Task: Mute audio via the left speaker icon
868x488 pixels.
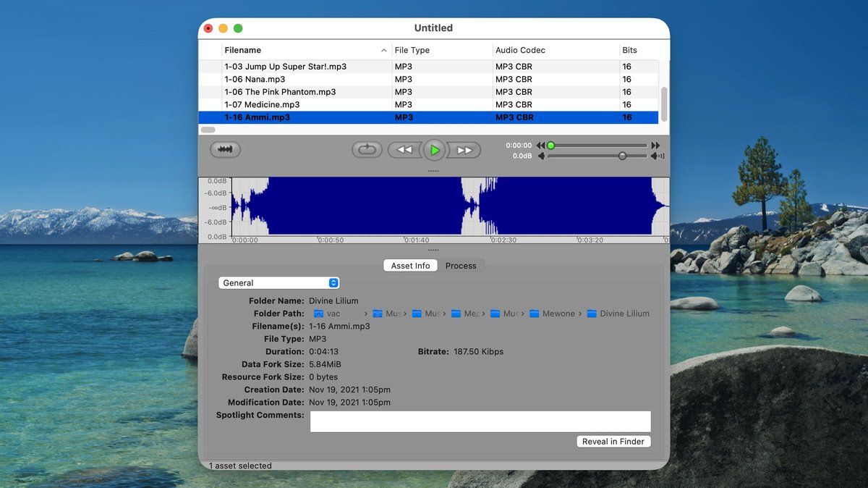Action: (x=542, y=156)
